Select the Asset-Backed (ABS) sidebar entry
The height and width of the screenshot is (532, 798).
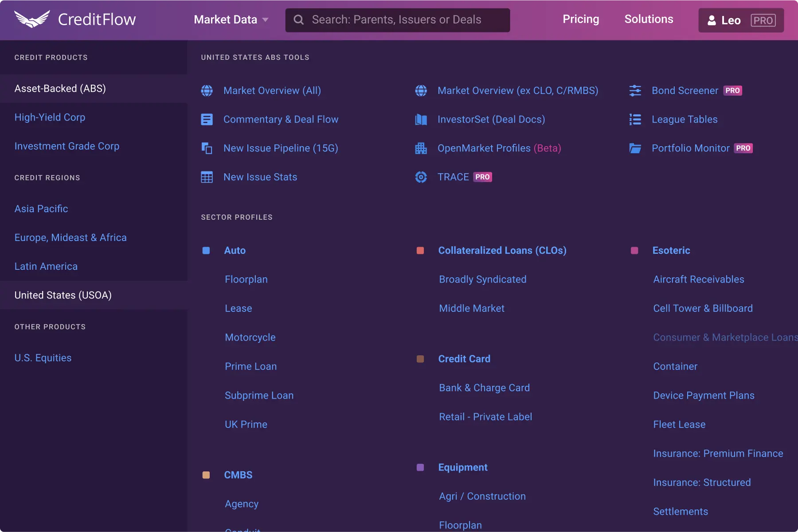60,88
